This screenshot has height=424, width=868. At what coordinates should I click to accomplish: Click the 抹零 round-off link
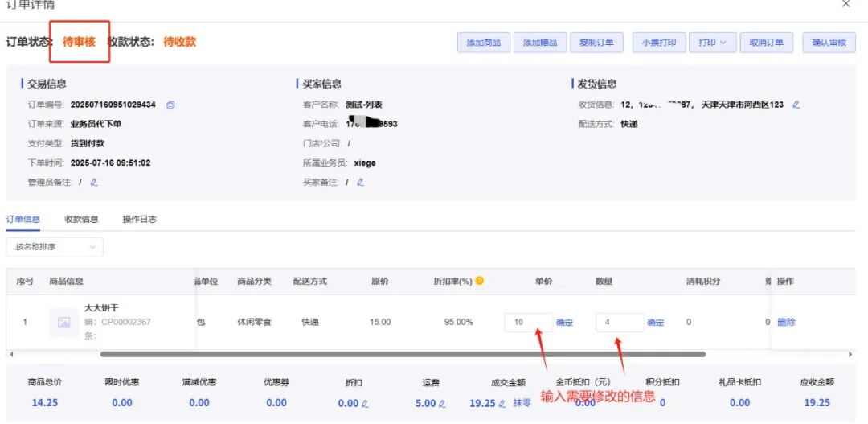522,403
